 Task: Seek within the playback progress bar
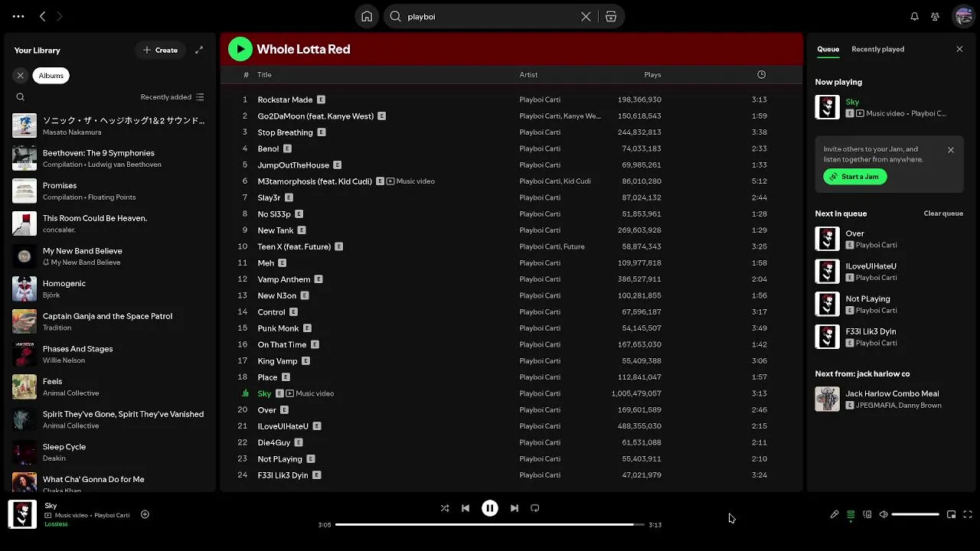490,524
